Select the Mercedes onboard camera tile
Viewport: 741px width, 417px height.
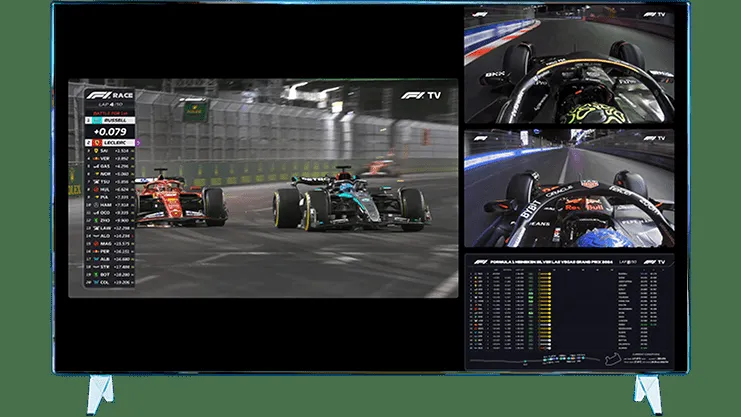[x=569, y=65]
